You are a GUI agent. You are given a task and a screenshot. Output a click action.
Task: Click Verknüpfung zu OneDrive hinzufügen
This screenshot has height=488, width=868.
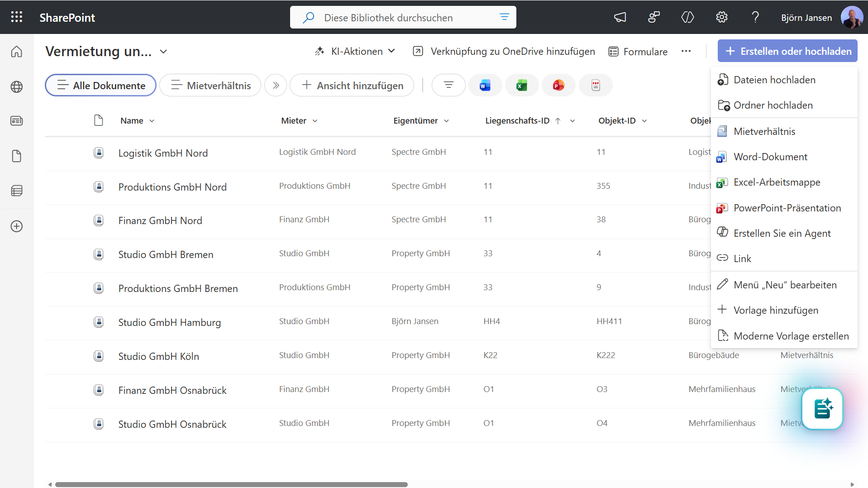pyautogui.click(x=503, y=51)
